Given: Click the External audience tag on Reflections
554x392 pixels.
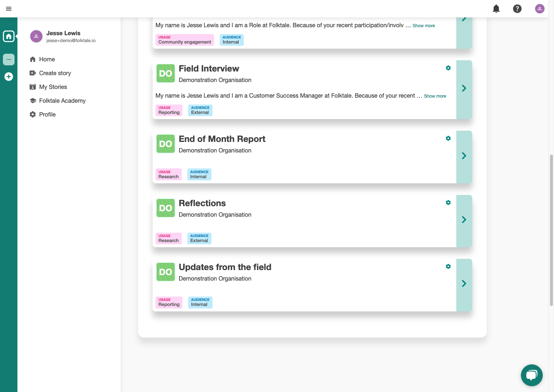Looking at the screenshot, I should pos(199,238).
